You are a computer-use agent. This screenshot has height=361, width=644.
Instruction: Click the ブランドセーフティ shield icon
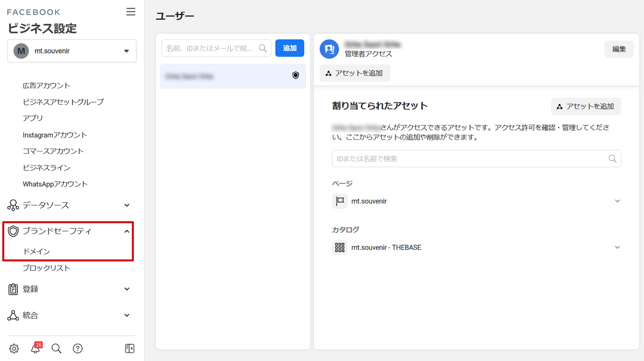click(13, 231)
